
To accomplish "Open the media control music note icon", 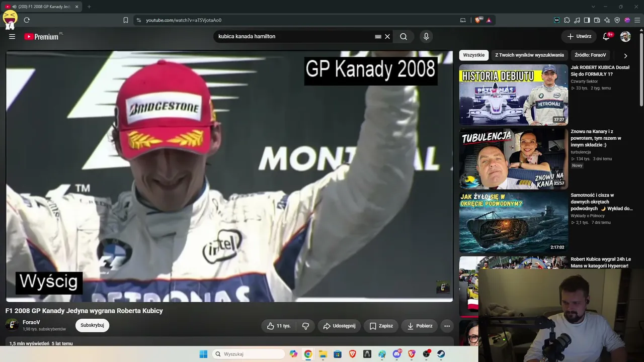I will 577,20.
